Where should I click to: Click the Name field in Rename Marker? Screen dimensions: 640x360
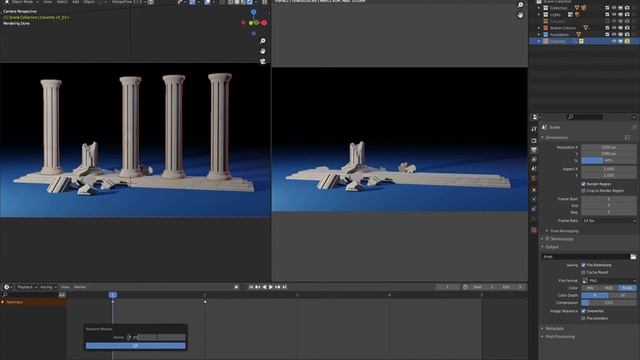[156, 337]
